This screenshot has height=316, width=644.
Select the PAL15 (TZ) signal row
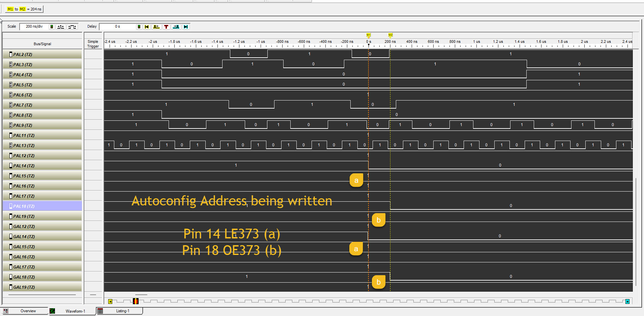coord(42,176)
